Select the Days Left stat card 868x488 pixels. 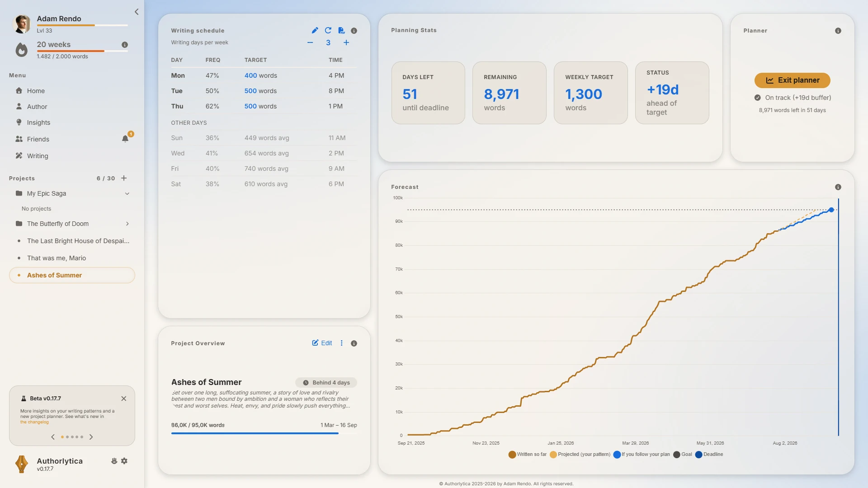(428, 93)
